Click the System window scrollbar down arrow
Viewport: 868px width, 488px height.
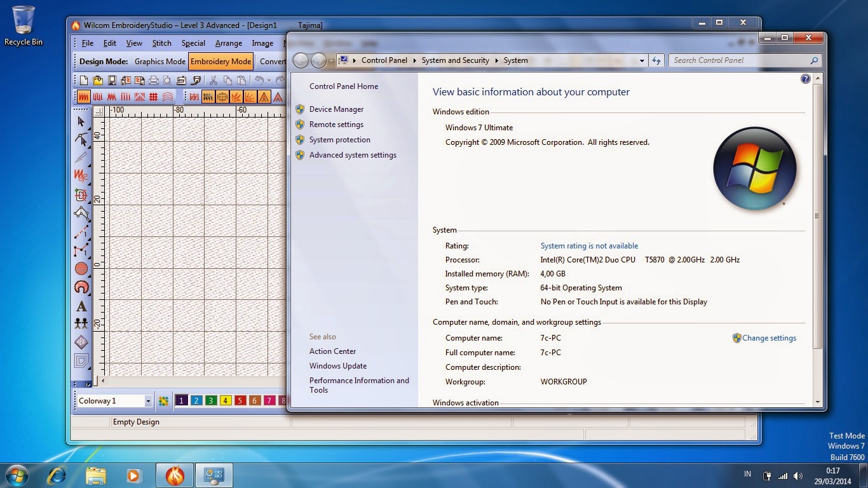[818, 402]
